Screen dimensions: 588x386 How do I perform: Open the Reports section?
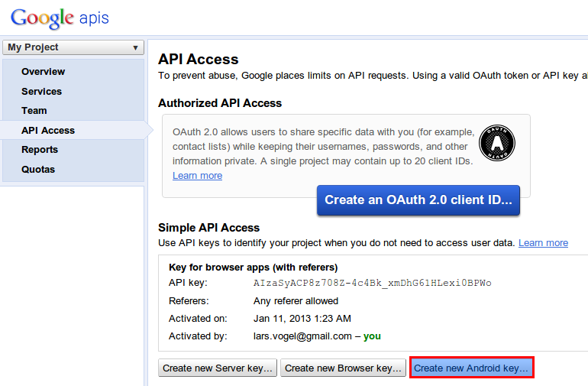pyautogui.click(x=40, y=150)
